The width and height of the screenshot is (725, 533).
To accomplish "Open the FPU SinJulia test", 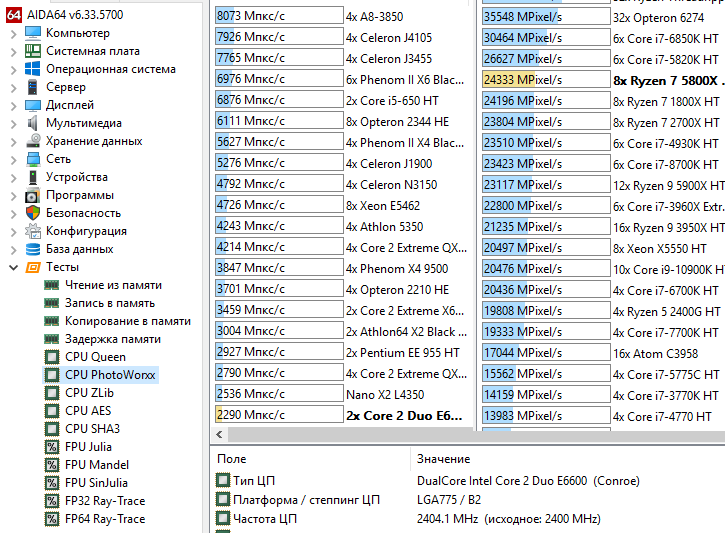I will [x=96, y=483].
